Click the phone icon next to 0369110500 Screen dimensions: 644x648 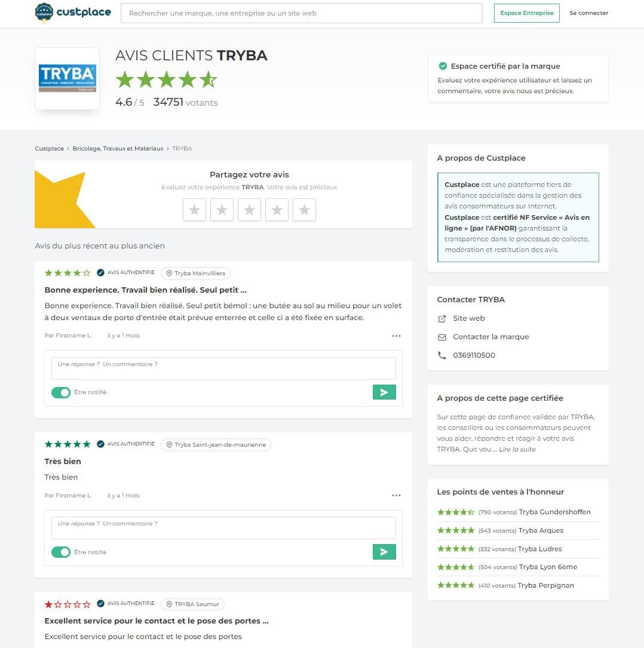[442, 355]
